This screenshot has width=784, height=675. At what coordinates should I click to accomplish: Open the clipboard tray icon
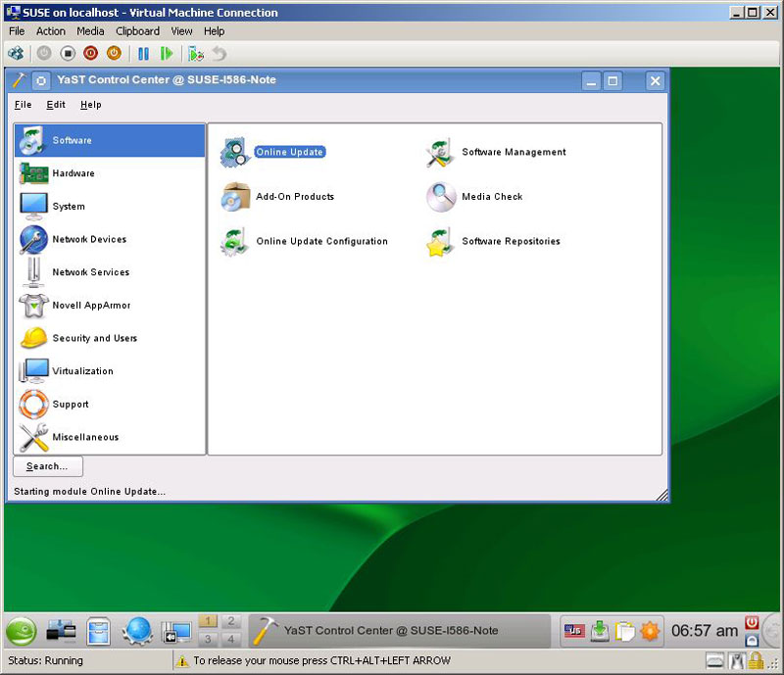[624, 631]
